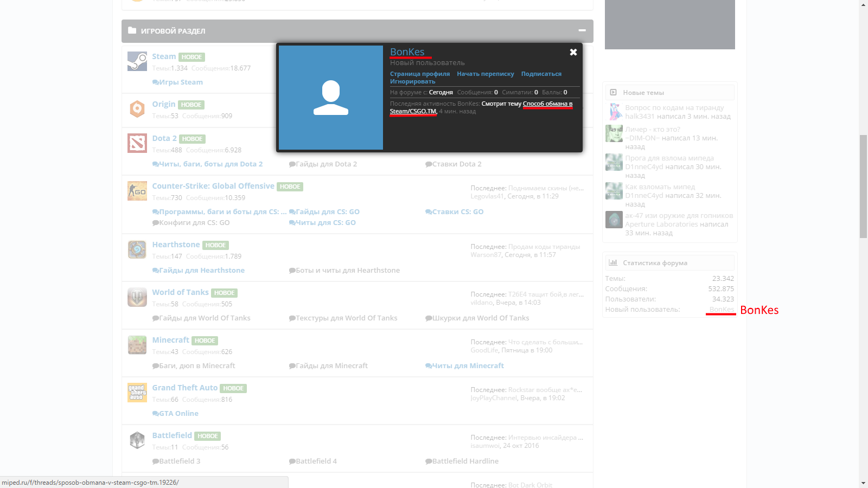
Task: Open Текстуры для World Of Tanks
Action: click(347, 318)
